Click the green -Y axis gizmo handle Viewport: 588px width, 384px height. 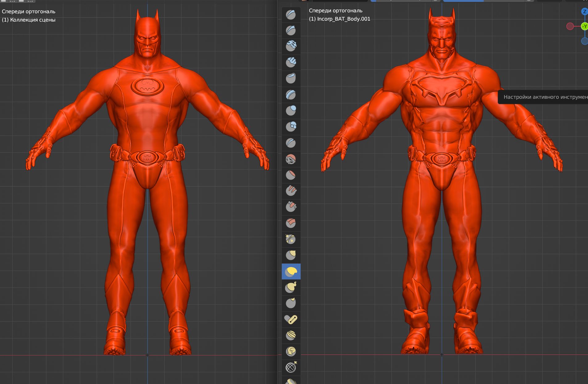tap(584, 27)
